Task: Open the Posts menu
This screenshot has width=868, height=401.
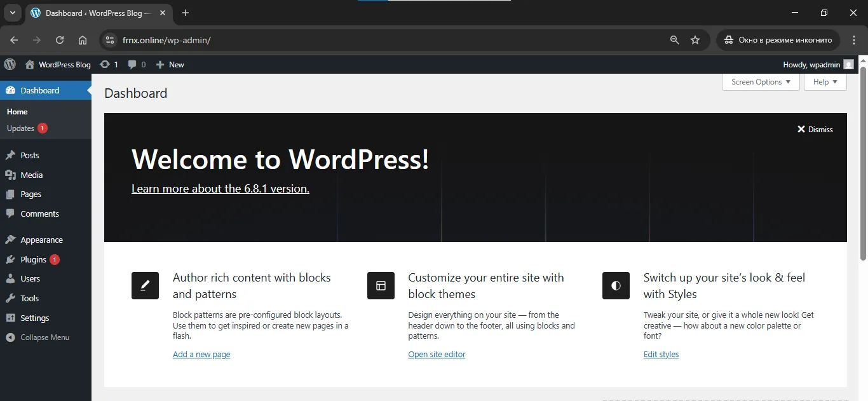Action: click(46, 155)
